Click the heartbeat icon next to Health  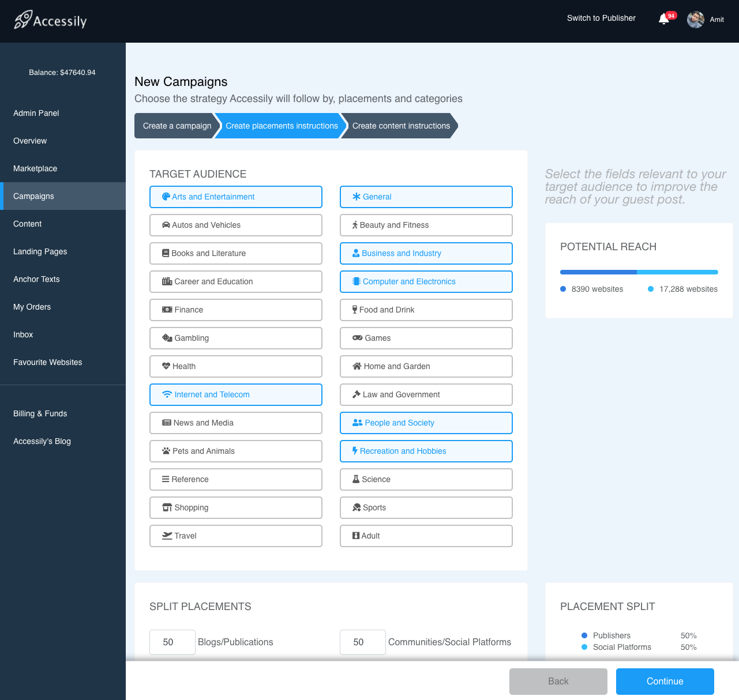(166, 366)
